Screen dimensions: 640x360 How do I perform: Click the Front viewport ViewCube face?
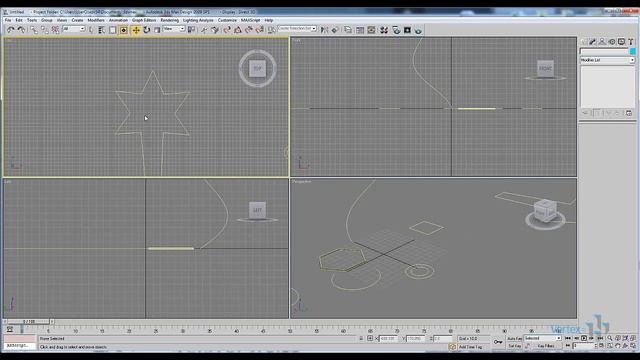[x=545, y=68]
